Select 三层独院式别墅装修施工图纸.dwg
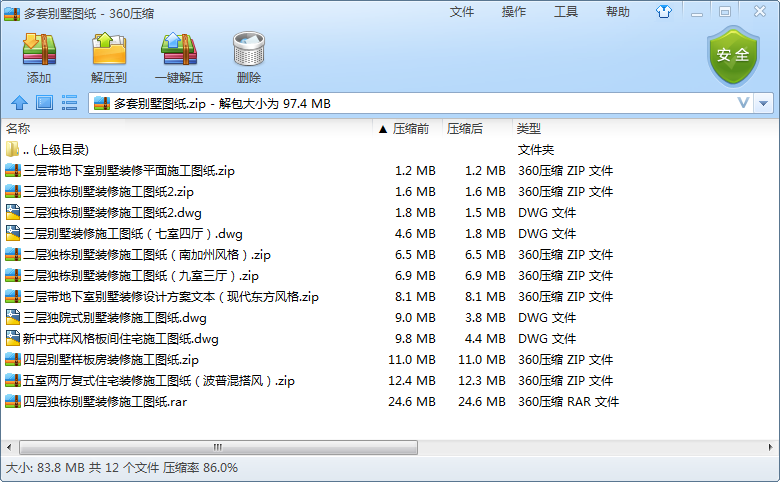The width and height of the screenshot is (780, 482). 115,317
